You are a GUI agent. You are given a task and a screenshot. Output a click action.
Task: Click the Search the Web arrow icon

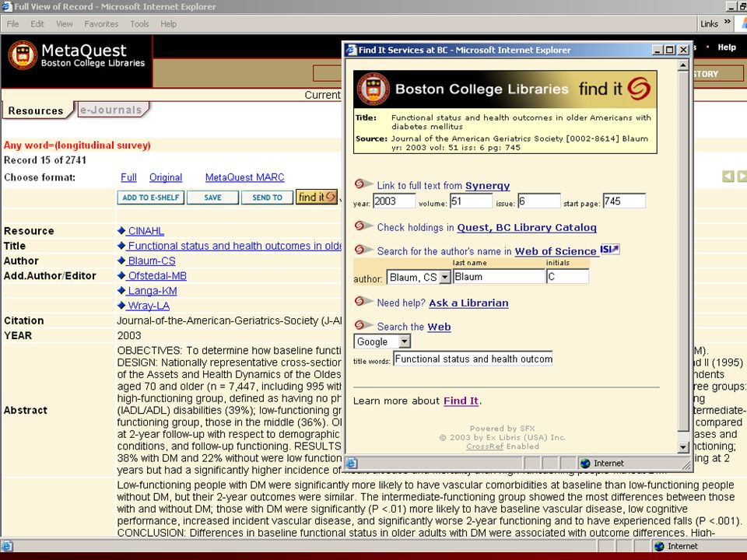pyautogui.click(x=363, y=325)
